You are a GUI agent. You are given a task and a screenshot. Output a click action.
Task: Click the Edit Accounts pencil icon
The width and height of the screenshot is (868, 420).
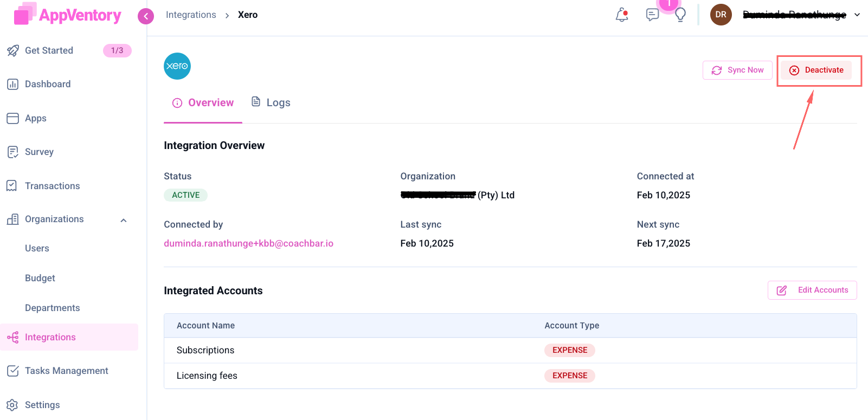(x=782, y=290)
